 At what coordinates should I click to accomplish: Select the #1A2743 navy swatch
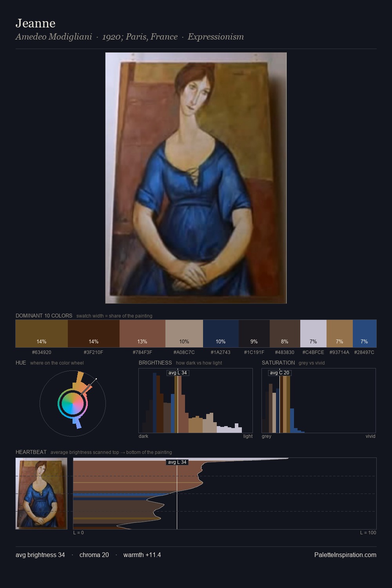(x=221, y=334)
